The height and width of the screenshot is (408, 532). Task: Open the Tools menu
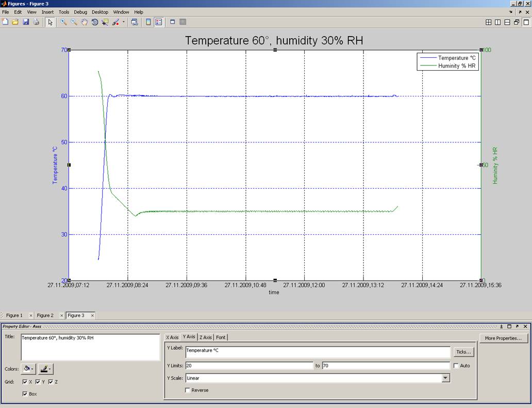[63, 12]
